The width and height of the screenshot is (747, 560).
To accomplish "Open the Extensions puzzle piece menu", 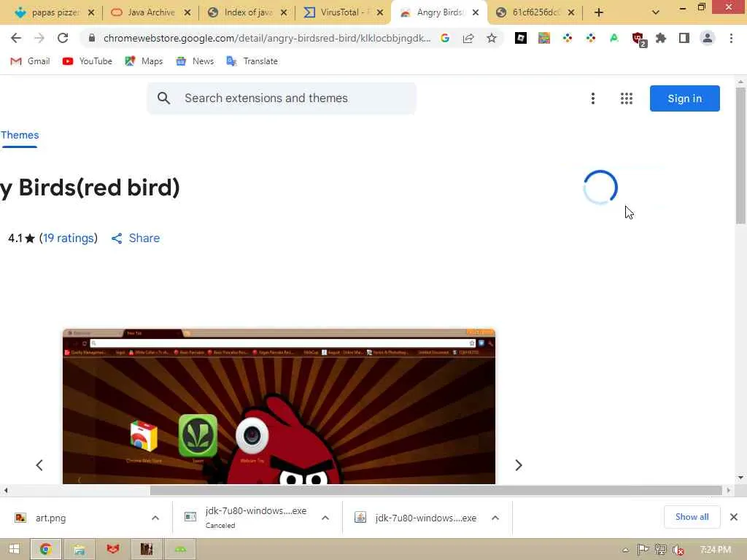I will (661, 38).
